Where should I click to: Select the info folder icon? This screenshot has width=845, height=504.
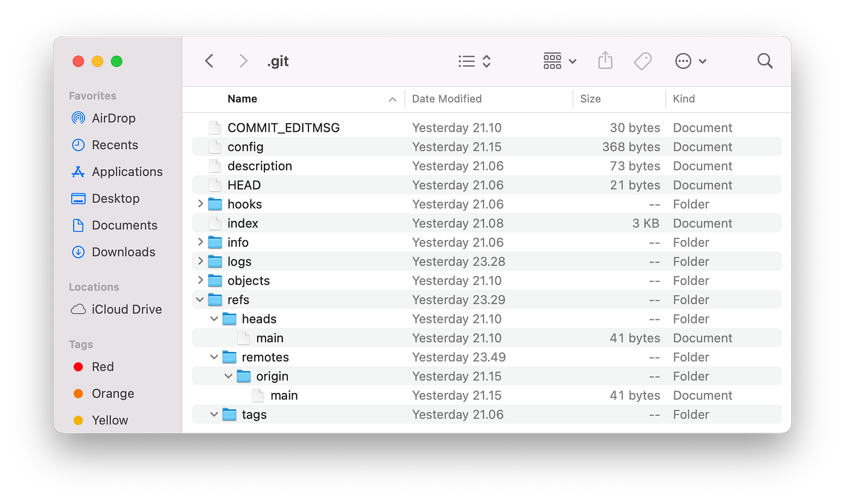(215, 242)
